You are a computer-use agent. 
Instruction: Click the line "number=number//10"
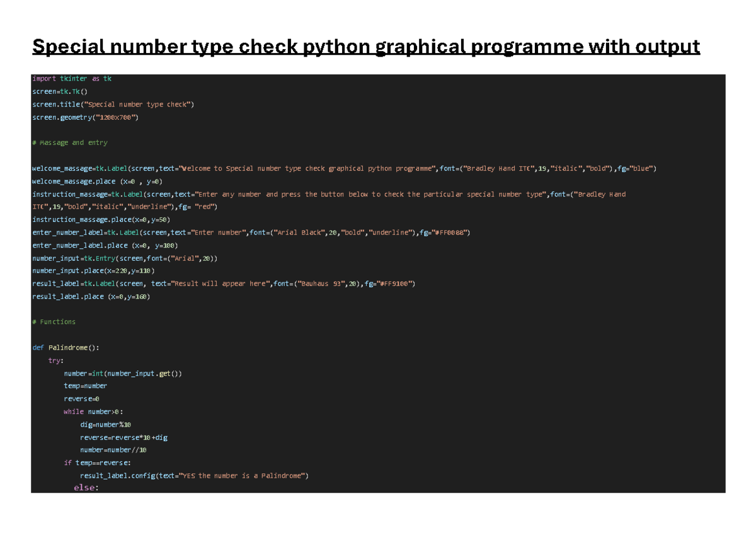click(x=113, y=451)
